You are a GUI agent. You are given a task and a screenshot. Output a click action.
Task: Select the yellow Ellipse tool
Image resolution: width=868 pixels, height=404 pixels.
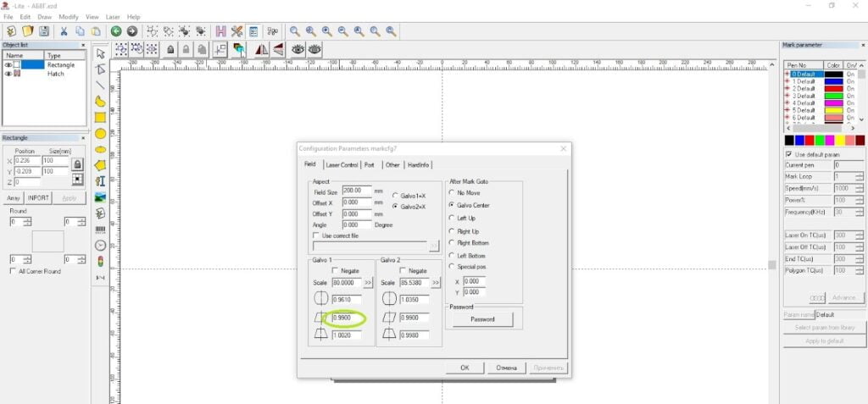(100, 149)
